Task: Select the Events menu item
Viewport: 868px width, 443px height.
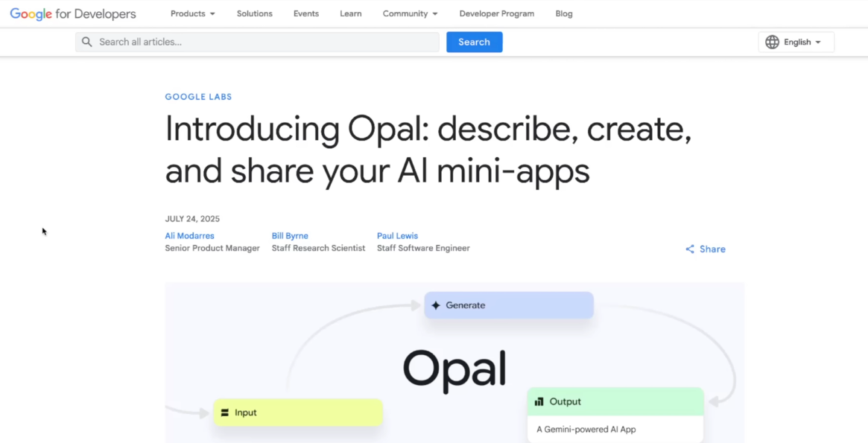Action: click(x=305, y=13)
